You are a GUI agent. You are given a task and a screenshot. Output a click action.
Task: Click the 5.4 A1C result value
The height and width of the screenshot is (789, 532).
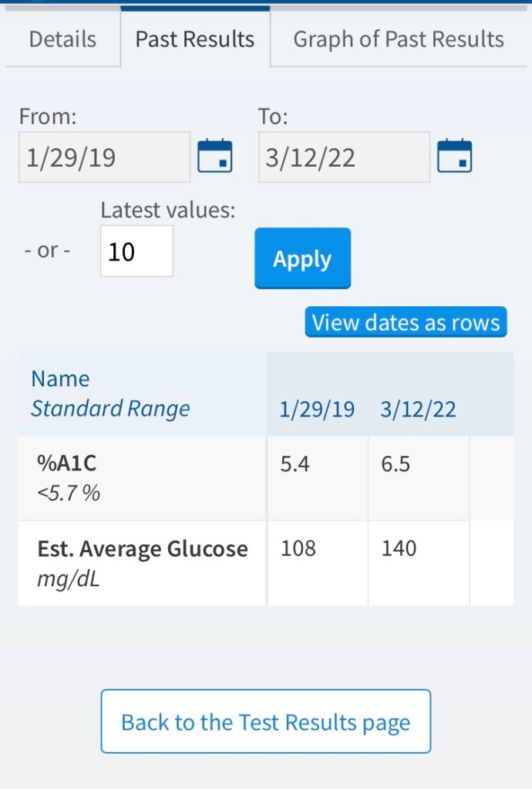click(295, 465)
